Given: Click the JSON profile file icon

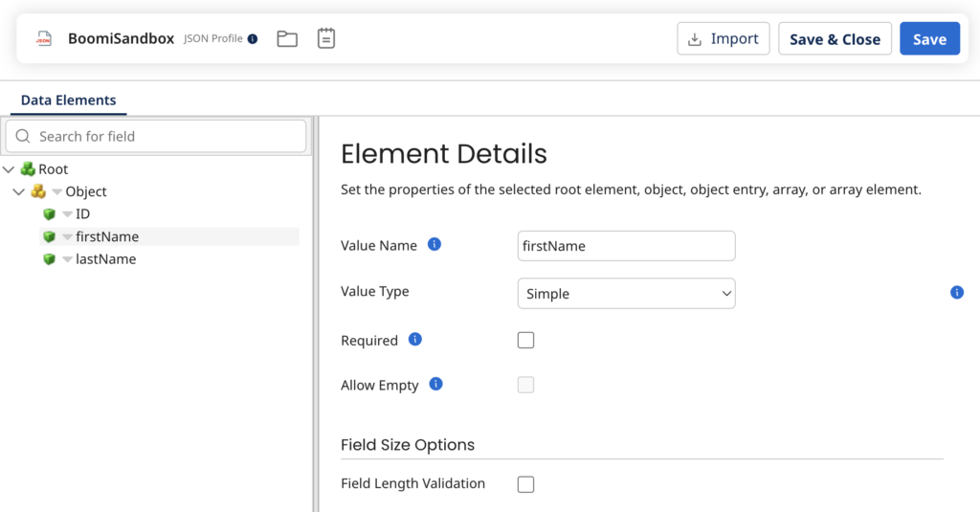Looking at the screenshot, I should 43,39.
